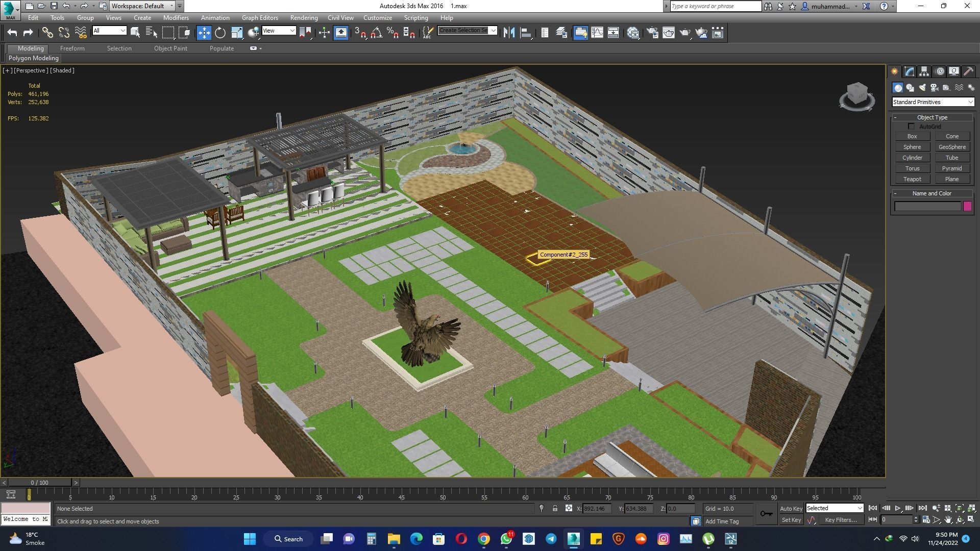Switch to the Freeform ribbon tab

tap(72, 48)
